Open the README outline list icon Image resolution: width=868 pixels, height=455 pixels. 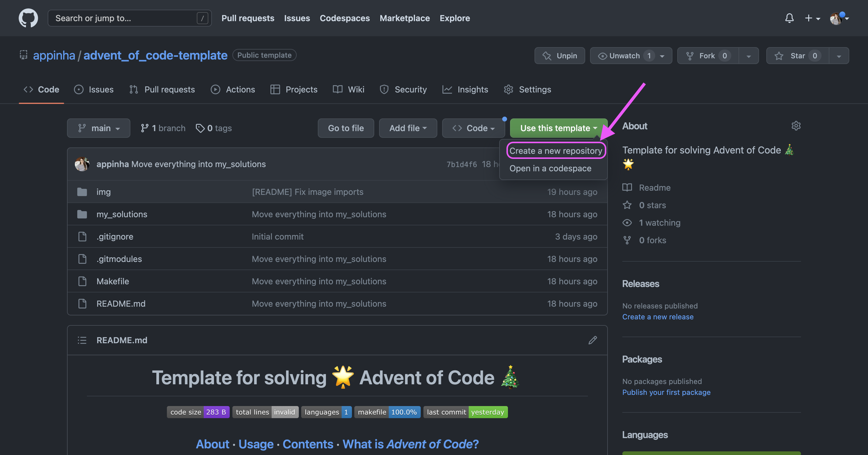[82, 340]
